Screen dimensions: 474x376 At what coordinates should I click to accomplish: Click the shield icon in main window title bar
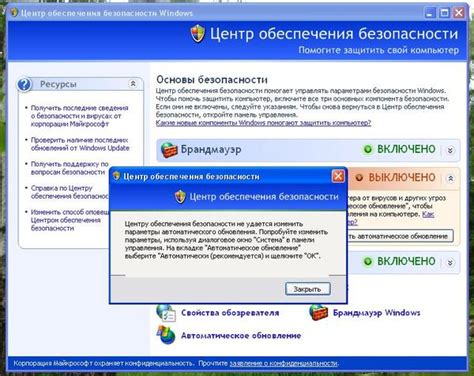(14, 13)
